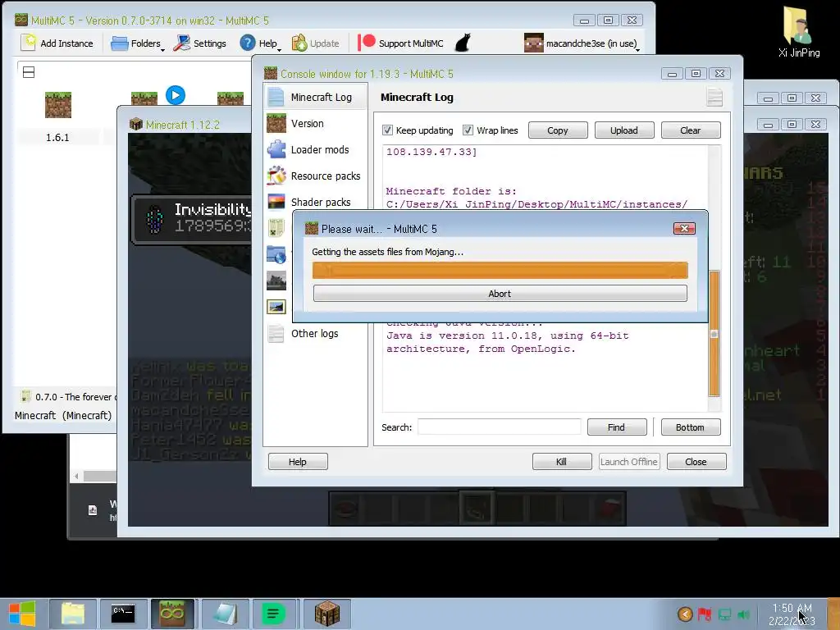This screenshot has height=630, width=840.
Task: Click the Help button in console window
Action: coord(298,461)
